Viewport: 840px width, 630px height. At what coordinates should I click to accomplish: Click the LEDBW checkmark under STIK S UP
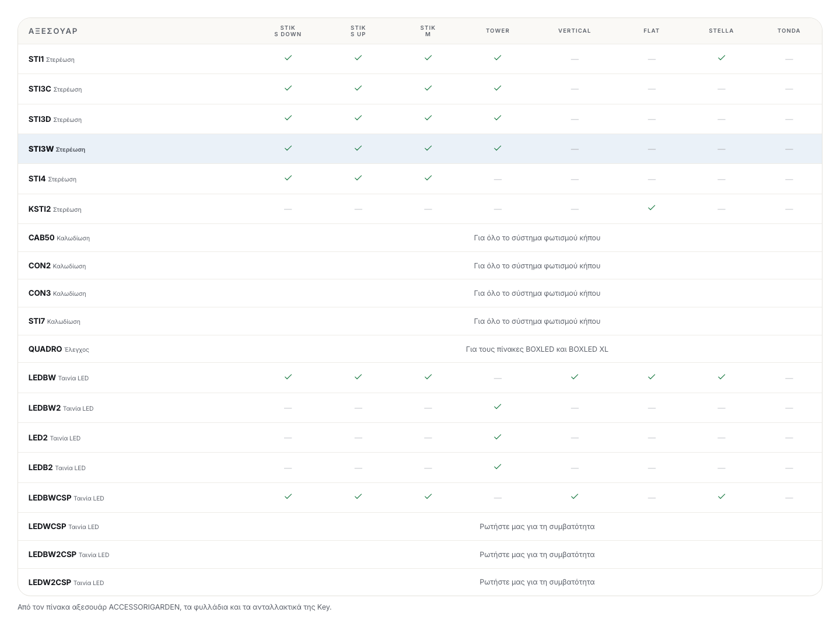pyautogui.click(x=358, y=377)
